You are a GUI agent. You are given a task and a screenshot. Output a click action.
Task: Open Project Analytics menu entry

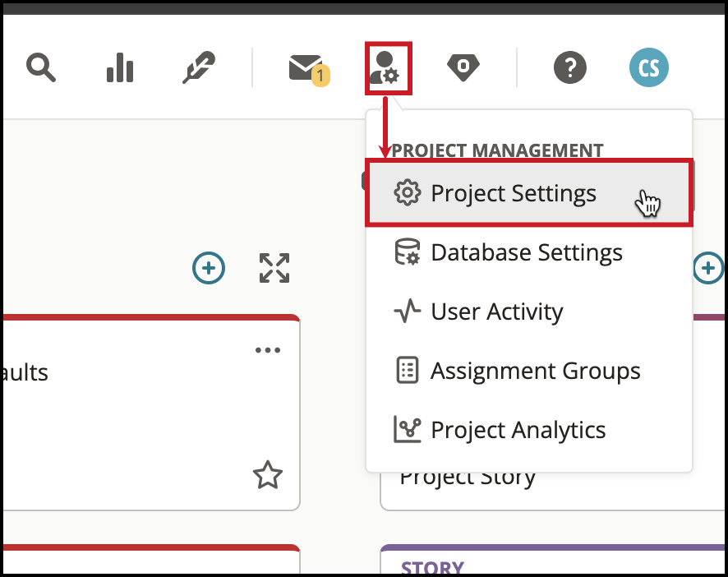pos(529,430)
